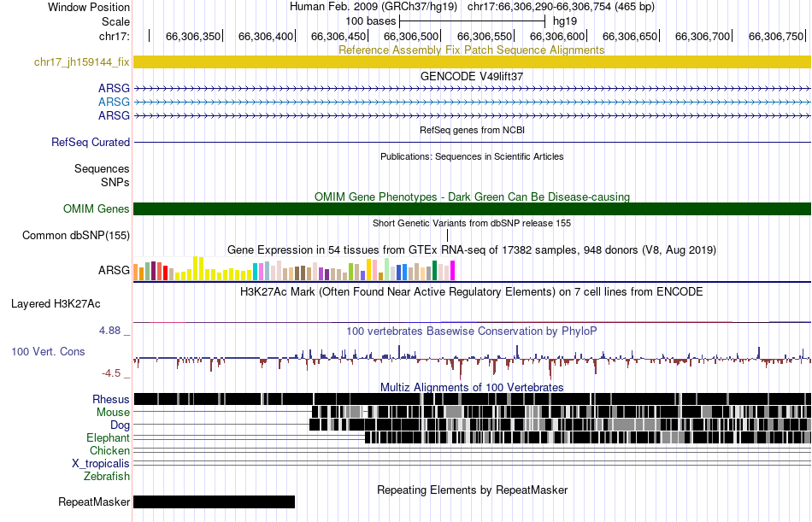Image resolution: width=812 pixels, height=522 pixels.
Task: Click the magenta bar in GTEx chart
Action: click(x=452, y=270)
